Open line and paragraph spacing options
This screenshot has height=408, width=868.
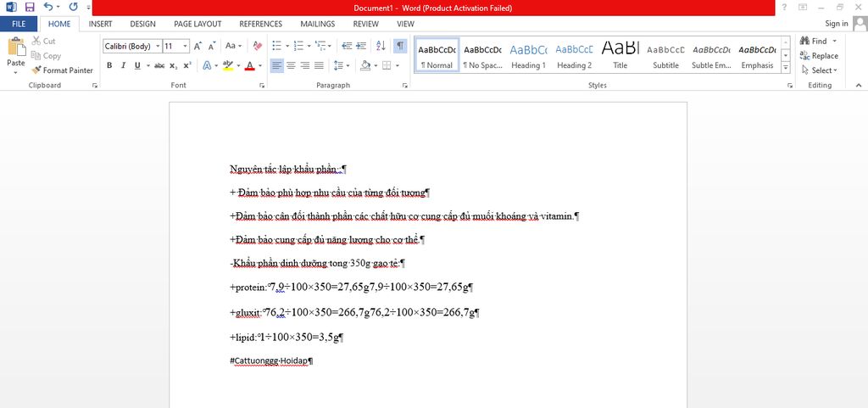[x=342, y=65]
